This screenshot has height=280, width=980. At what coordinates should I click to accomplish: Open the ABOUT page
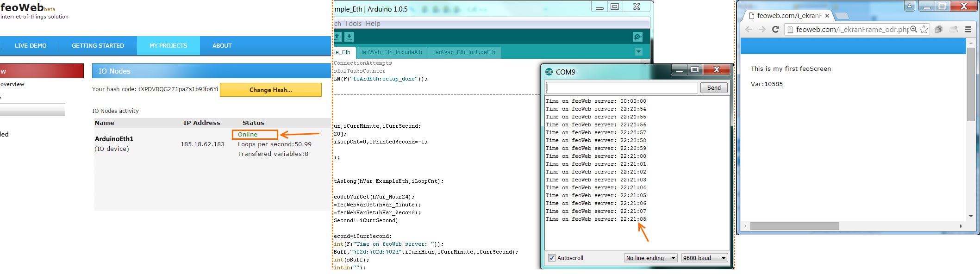tap(222, 46)
